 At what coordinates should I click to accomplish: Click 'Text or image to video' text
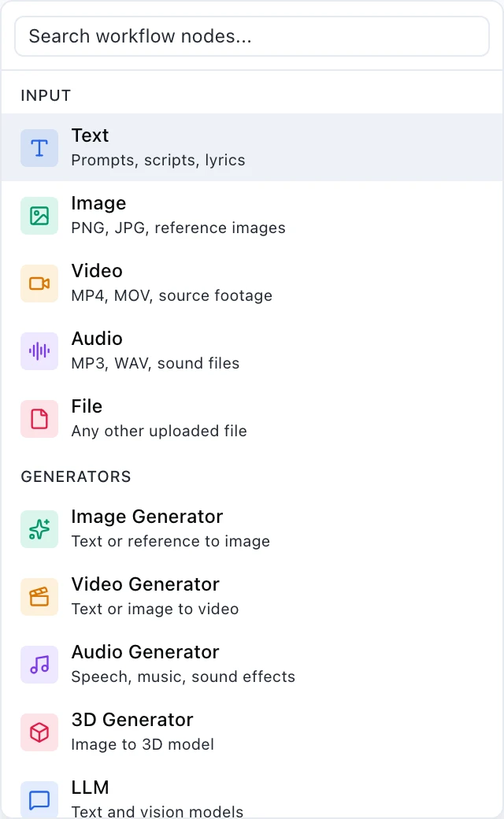tap(155, 609)
